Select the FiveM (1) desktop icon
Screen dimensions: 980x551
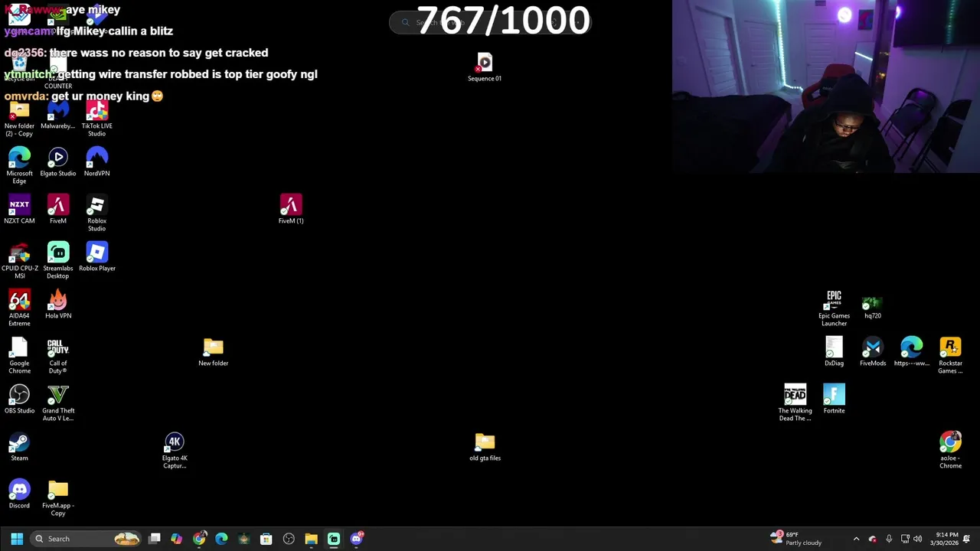pos(291,210)
